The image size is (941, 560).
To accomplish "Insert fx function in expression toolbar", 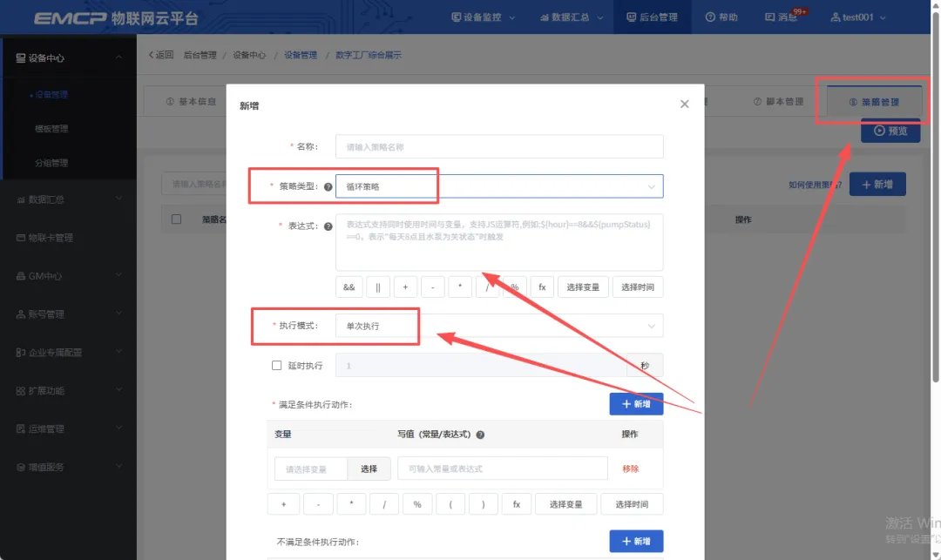I will tap(542, 287).
